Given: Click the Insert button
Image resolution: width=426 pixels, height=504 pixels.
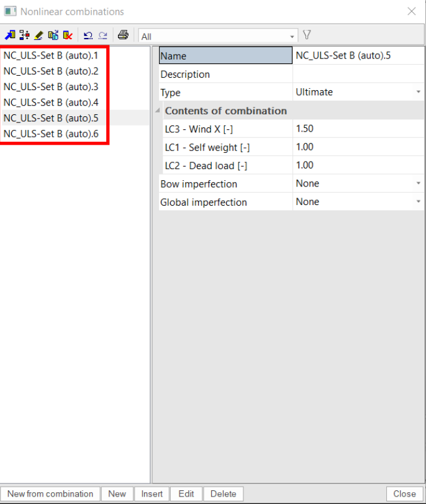Looking at the screenshot, I should [x=152, y=493].
